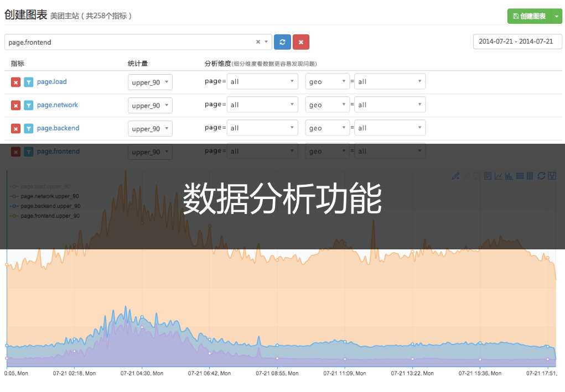Click the green 创建图表 button
Image resolution: width=565 pixels, height=392 pixels.
tap(528, 15)
